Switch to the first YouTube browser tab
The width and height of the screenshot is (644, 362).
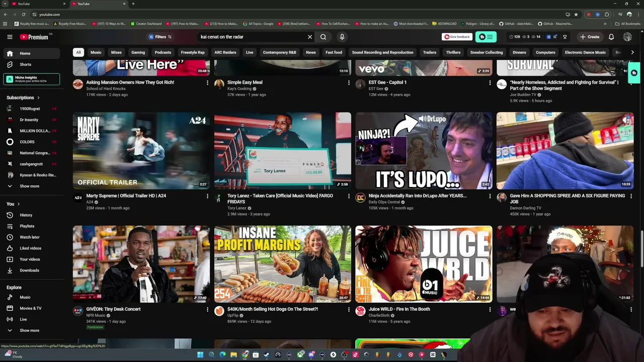pyautogui.click(x=38, y=4)
